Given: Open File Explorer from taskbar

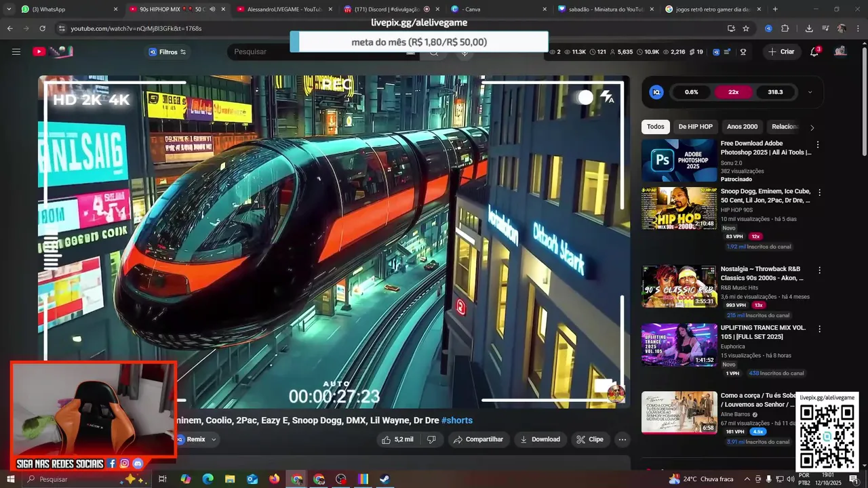Looking at the screenshot, I should [230, 479].
